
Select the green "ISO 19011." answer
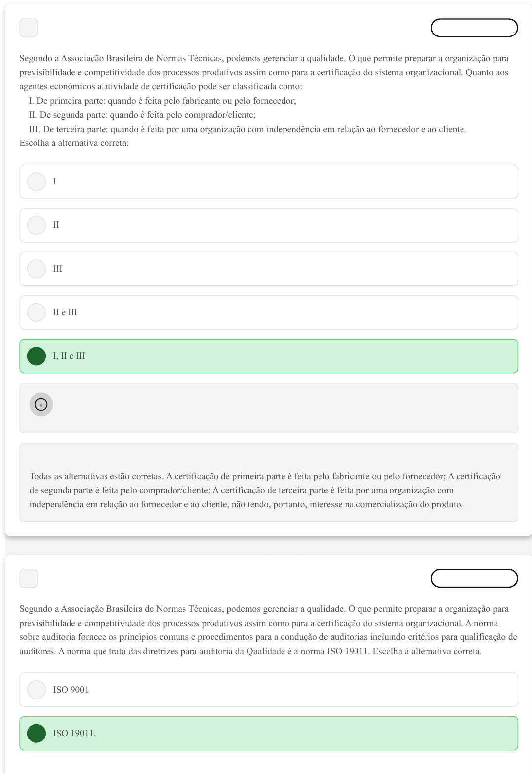[x=36, y=733]
